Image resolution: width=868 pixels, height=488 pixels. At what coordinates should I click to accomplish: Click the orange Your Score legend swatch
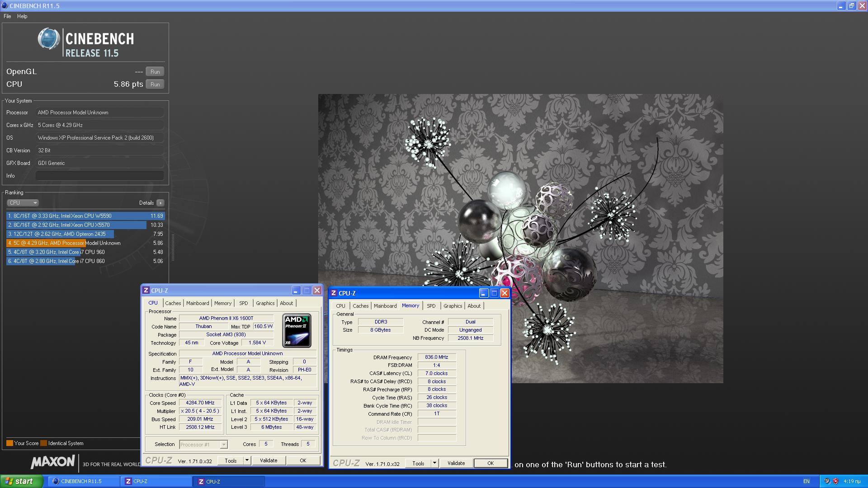pos(9,443)
